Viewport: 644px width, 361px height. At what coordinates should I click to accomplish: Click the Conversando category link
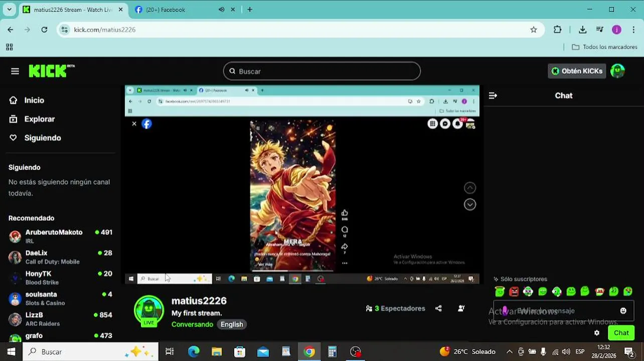pos(192,324)
